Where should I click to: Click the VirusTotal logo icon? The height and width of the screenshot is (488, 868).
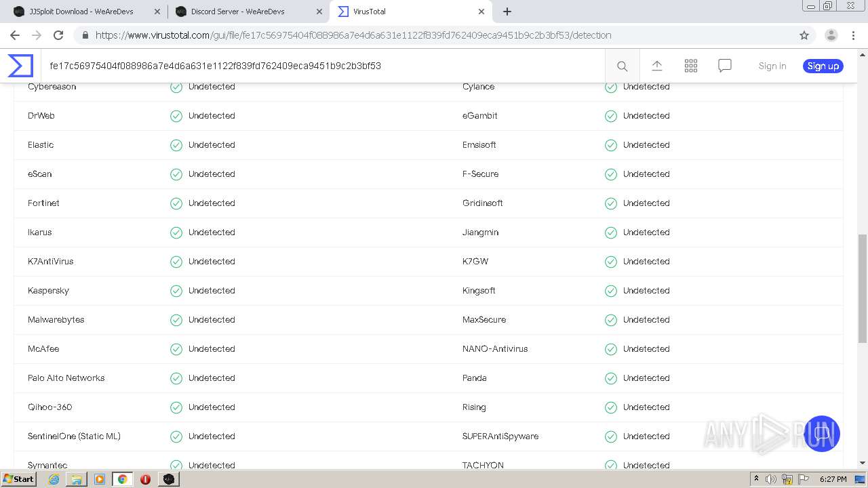click(x=20, y=66)
